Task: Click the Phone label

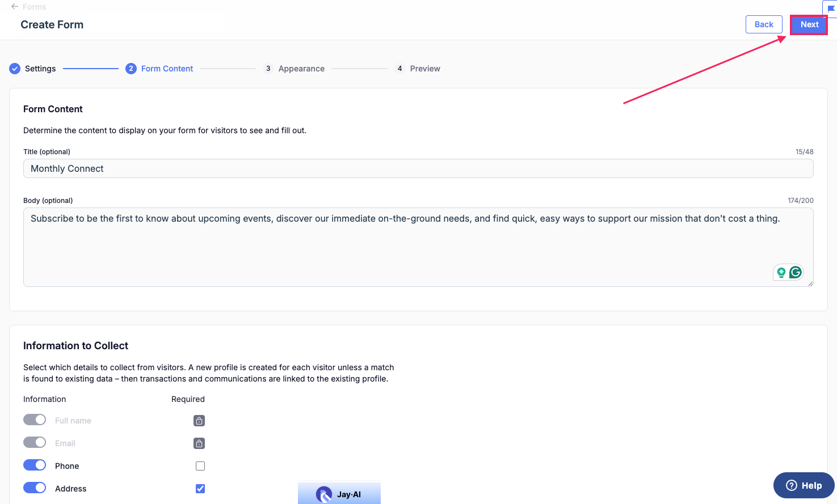Action: (x=67, y=466)
